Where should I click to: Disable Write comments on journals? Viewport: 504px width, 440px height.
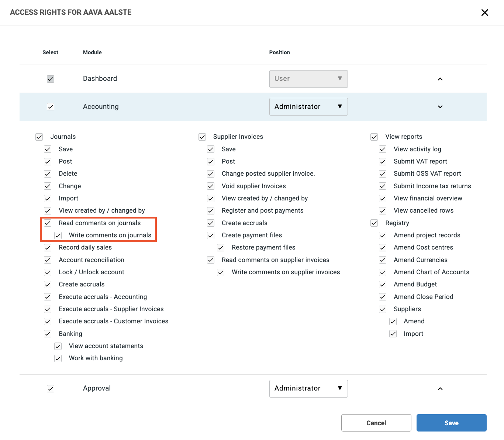[x=58, y=236]
